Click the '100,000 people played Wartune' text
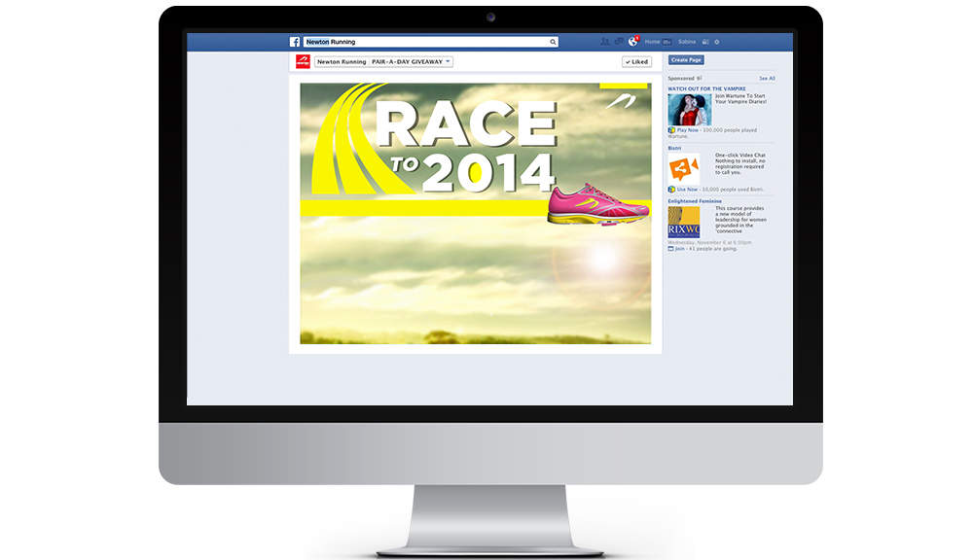The width and height of the screenshot is (973, 560). pyautogui.click(x=712, y=133)
